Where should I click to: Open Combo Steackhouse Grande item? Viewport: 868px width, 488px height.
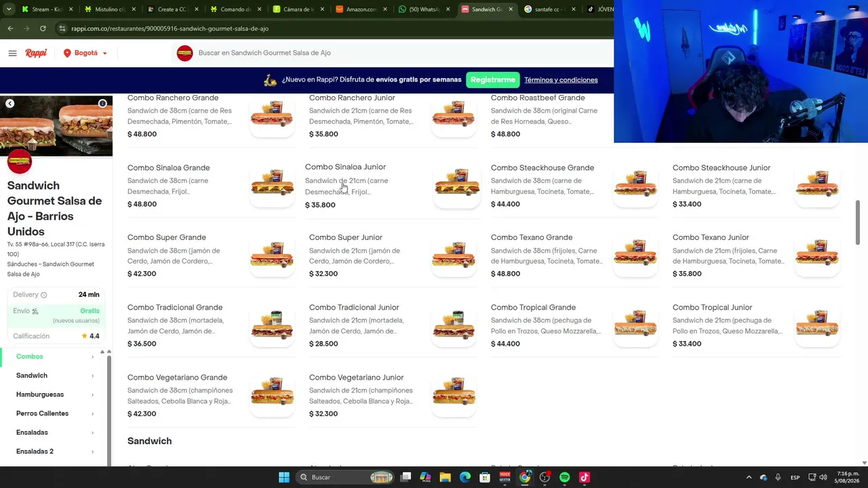pos(574,186)
